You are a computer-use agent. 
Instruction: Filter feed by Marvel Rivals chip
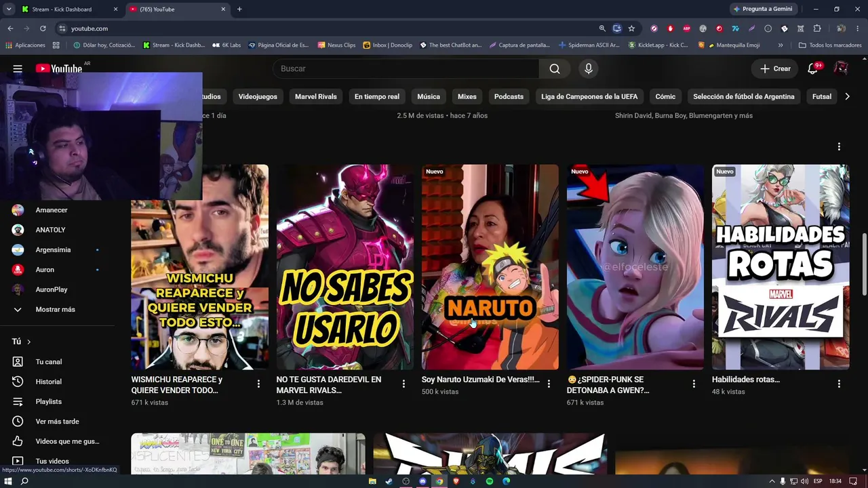coord(316,96)
